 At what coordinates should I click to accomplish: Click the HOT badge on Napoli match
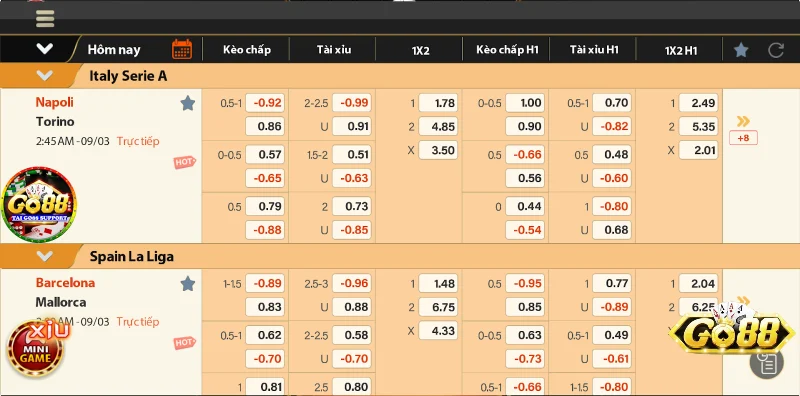pos(184,162)
